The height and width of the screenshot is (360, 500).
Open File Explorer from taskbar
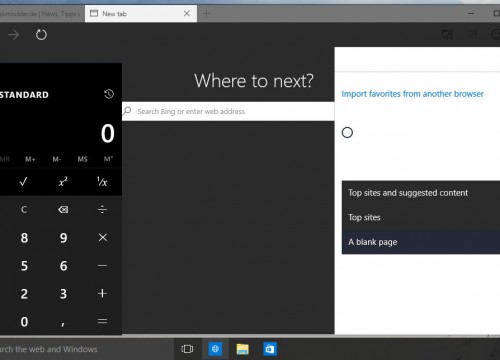click(x=243, y=349)
